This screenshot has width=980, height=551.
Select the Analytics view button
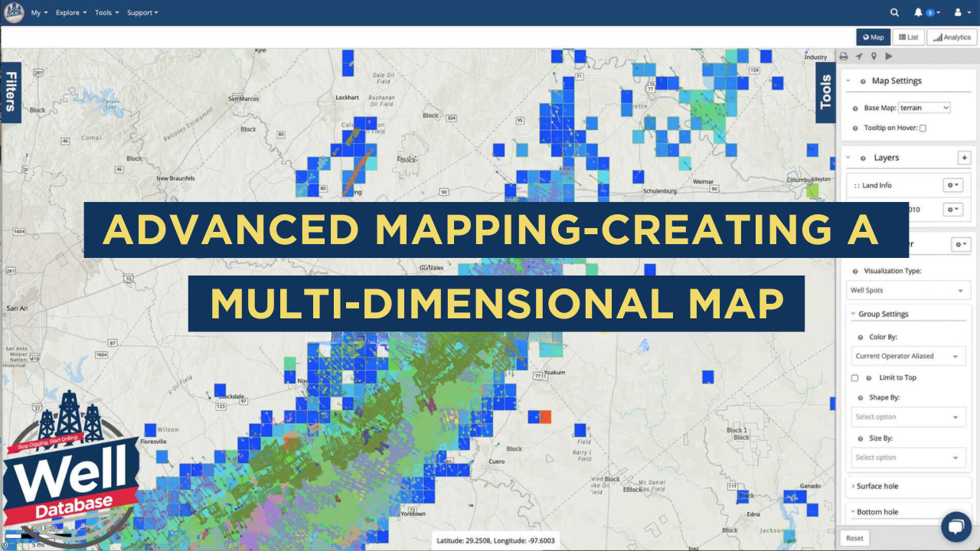[952, 36]
